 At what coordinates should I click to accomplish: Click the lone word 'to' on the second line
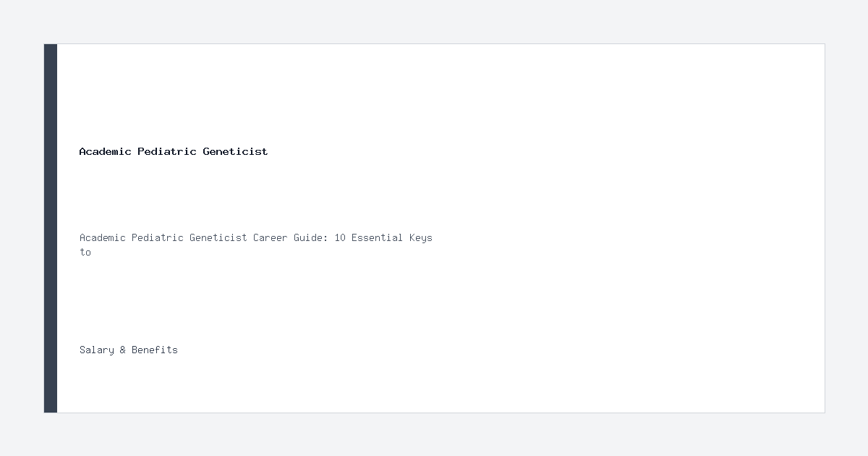coord(85,252)
